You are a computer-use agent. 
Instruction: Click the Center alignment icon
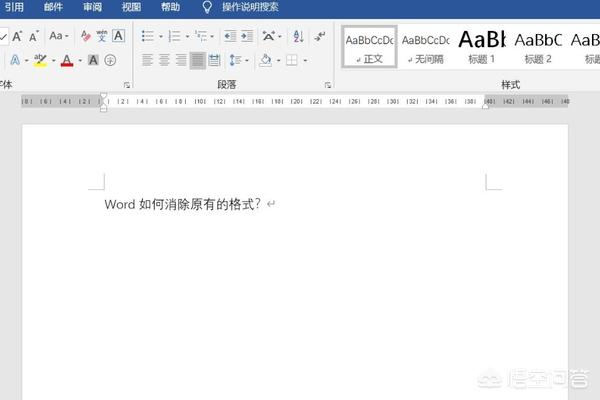click(x=165, y=60)
